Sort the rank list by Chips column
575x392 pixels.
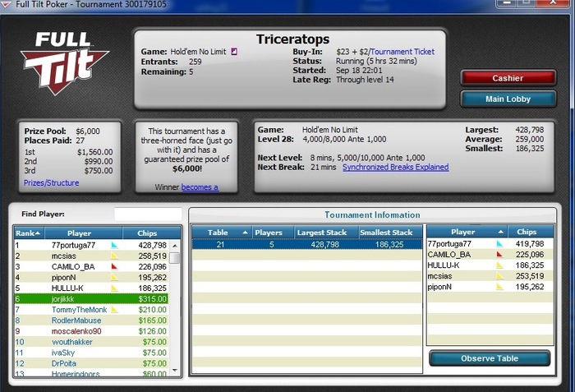(x=151, y=233)
